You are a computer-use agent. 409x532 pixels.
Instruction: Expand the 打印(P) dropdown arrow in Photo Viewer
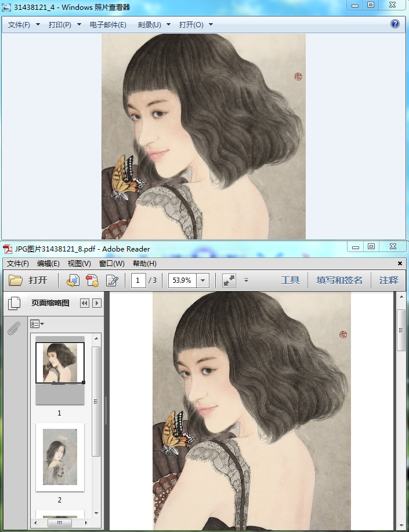tap(79, 24)
